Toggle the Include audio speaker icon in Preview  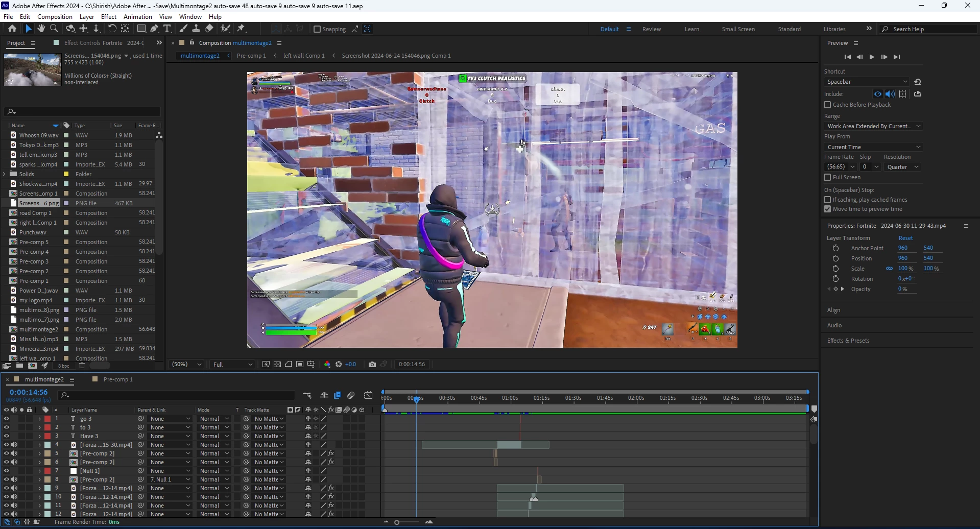click(x=890, y=94)
